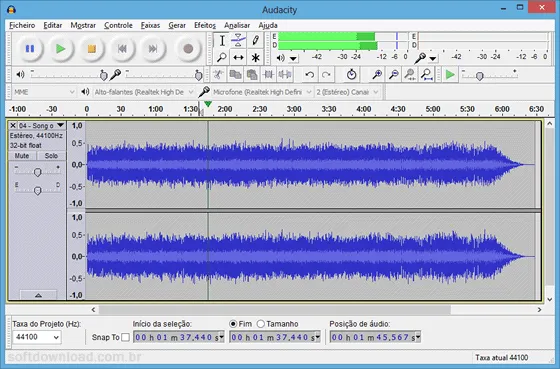Start recording with the Record button
560x369 pixels.
click(x=188, y=49)
